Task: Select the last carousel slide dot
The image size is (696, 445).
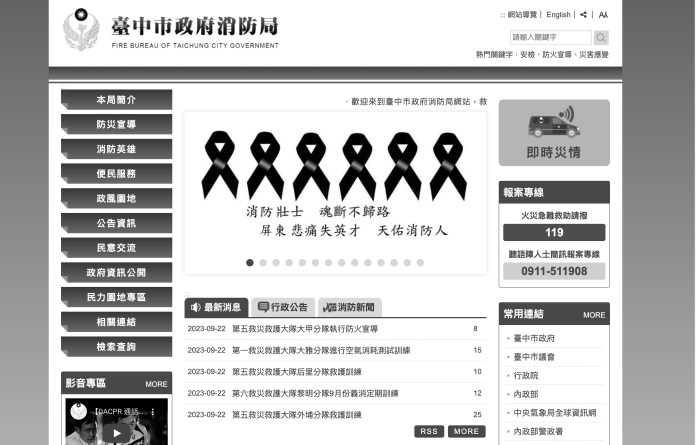Action: click(420, 263)
